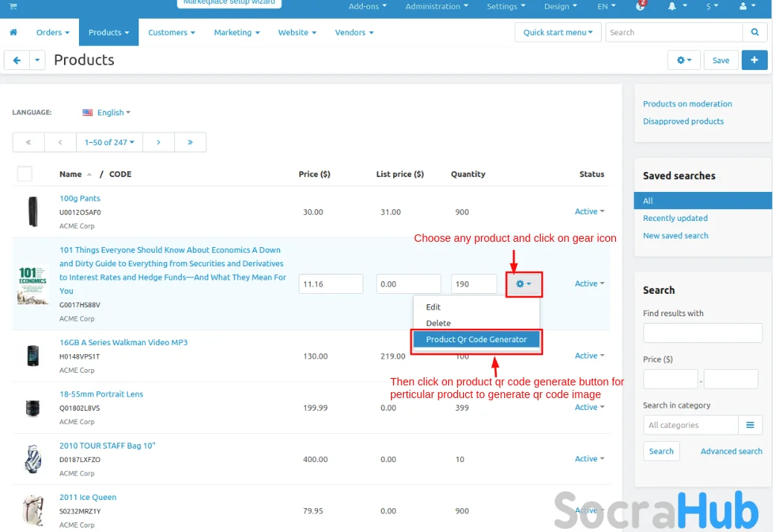Click the Save button
Image resolution: width=773 pixels, height=532 pixels.
[720, 60]
